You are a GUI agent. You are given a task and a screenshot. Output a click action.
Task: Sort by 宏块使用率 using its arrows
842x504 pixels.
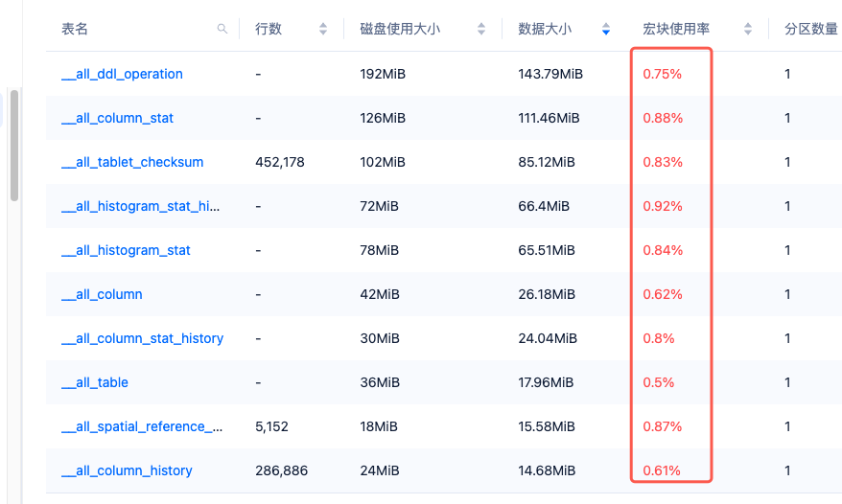(748, 30)
